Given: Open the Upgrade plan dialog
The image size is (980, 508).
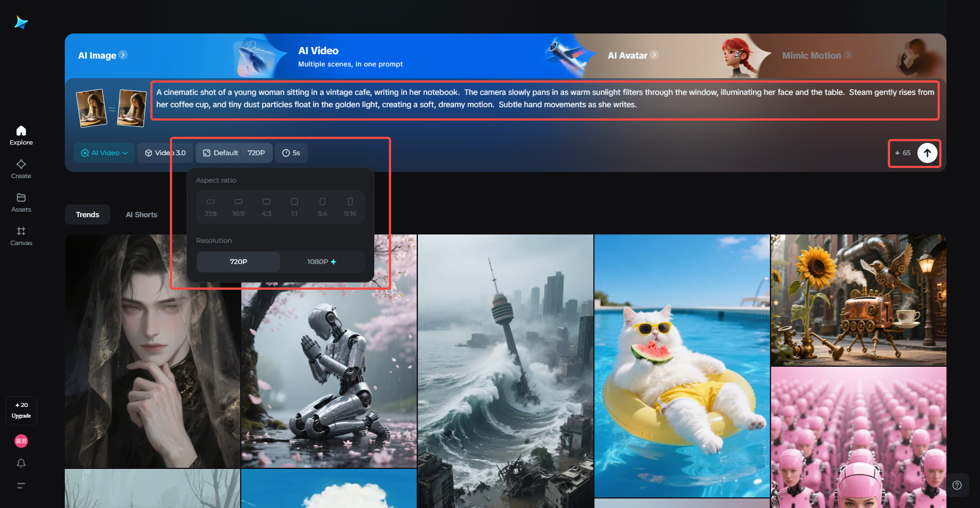Looking at the screenshot, I should click(x=21, y=410).
